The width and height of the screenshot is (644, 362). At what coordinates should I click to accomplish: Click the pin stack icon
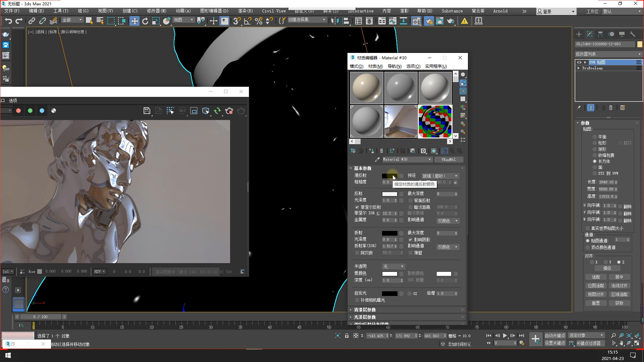pyautogui.click(x=579, y=108)
